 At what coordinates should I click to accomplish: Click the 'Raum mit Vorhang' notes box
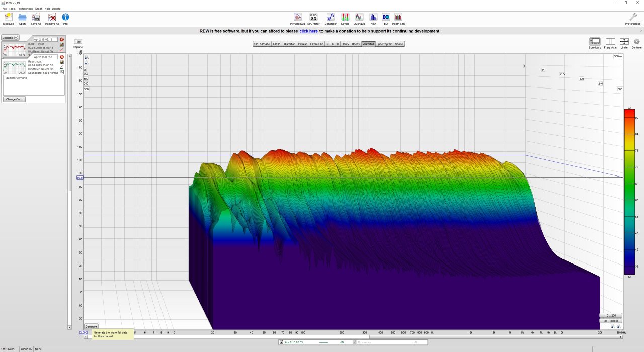coord(34,85)
